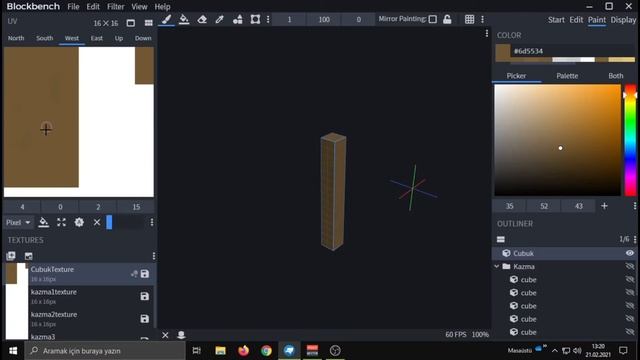Click the UV fill bucket icon

point(44,222)
